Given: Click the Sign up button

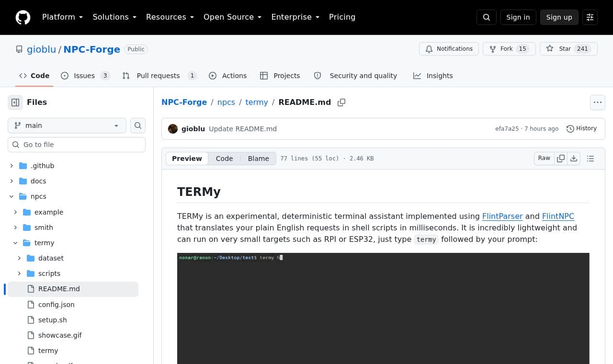Looking at the screenshot, I should pyautogui.click(x=559, y=17).
